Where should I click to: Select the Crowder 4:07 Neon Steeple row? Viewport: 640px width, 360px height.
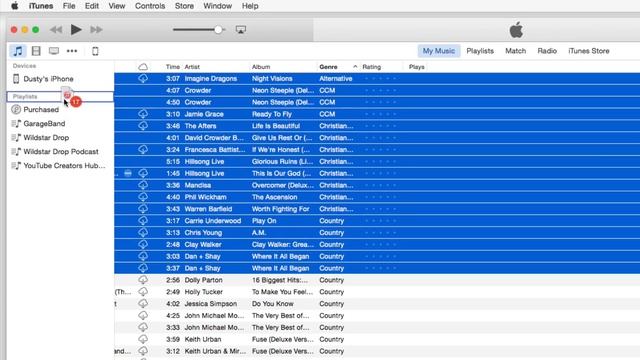pyautogui.click(x=377, y=90)
